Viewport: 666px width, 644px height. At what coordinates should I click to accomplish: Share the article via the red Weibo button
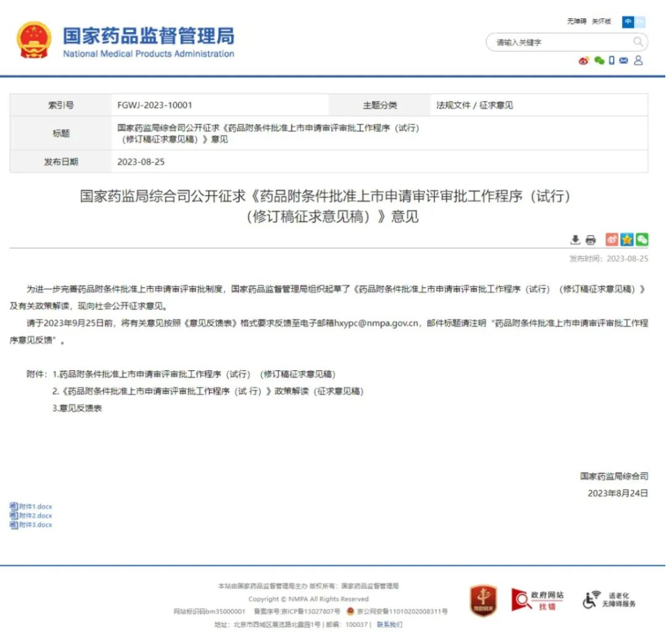[612, 240]
